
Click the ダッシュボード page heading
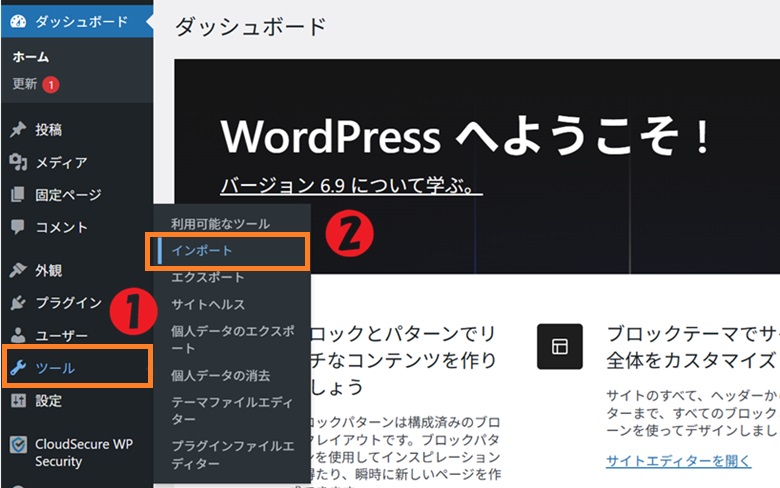click(251, 26)
